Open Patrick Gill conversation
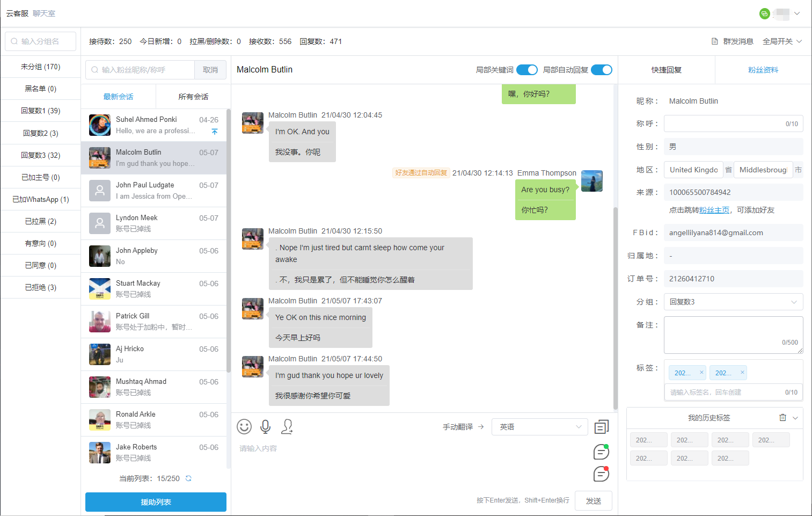This screenshot has height=516, width=812. 153,322
